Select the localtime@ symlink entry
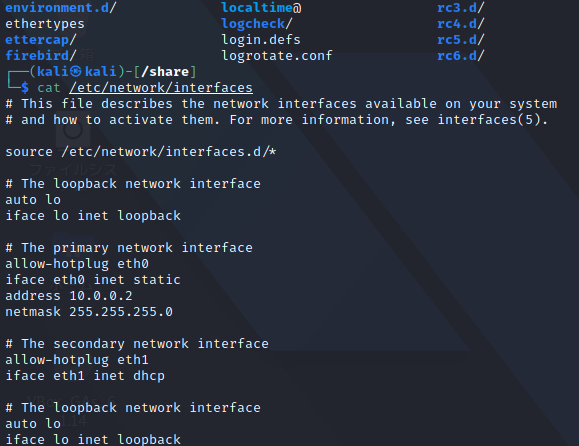 coord(261,7)
